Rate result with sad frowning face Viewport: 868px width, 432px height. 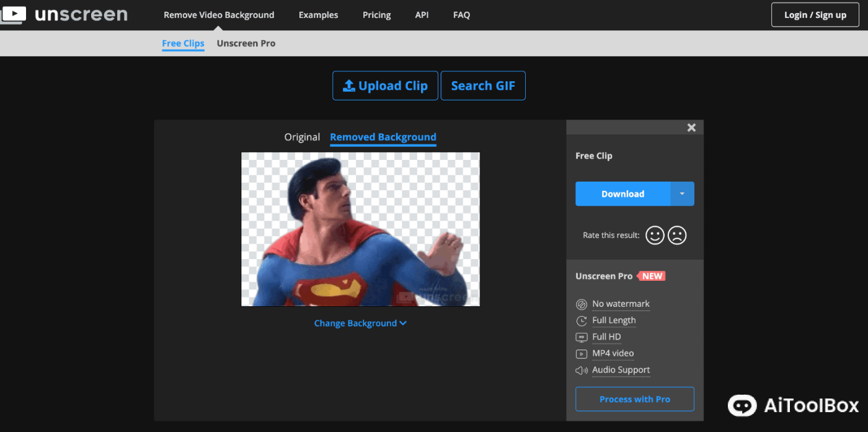point(677,236)
